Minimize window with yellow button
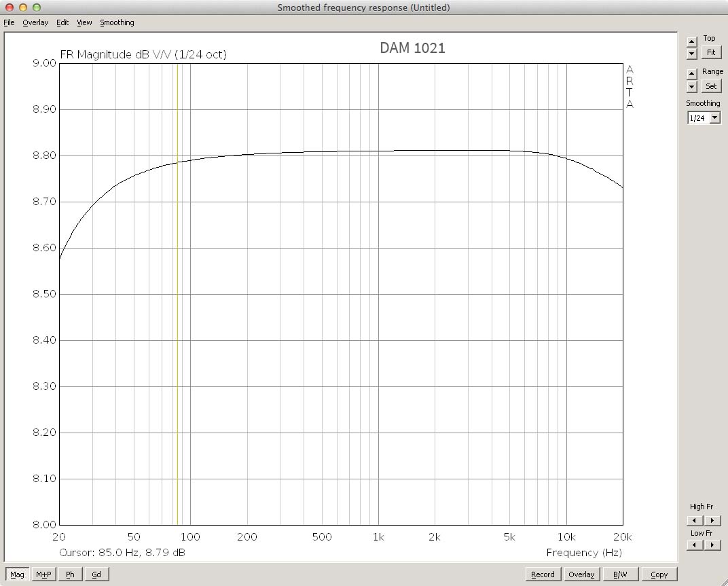 tap(23, 7)
